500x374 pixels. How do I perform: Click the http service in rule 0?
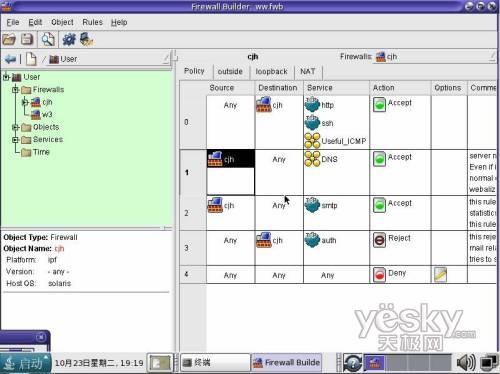[319, 105]
